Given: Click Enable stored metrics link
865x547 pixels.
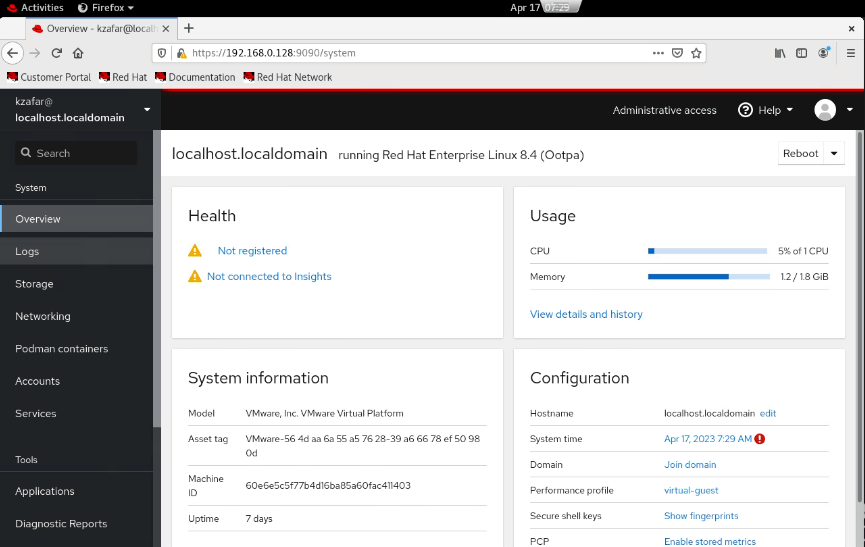Looking at the screenshot, I should pyautogui.click(x=709, y=541).
